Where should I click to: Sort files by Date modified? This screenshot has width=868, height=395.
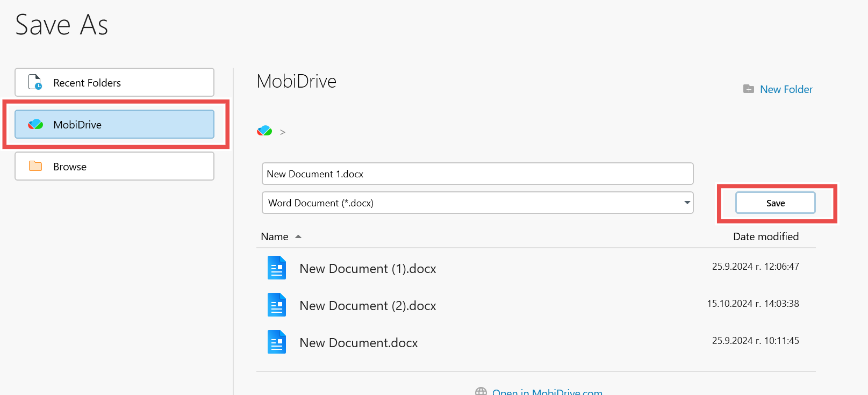[x=766, y=236]
